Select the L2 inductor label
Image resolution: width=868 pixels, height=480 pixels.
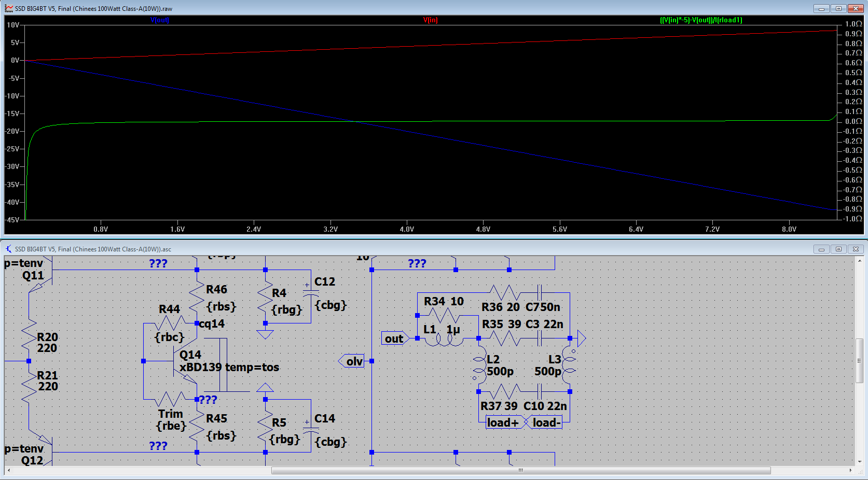[x=493, y=359]
